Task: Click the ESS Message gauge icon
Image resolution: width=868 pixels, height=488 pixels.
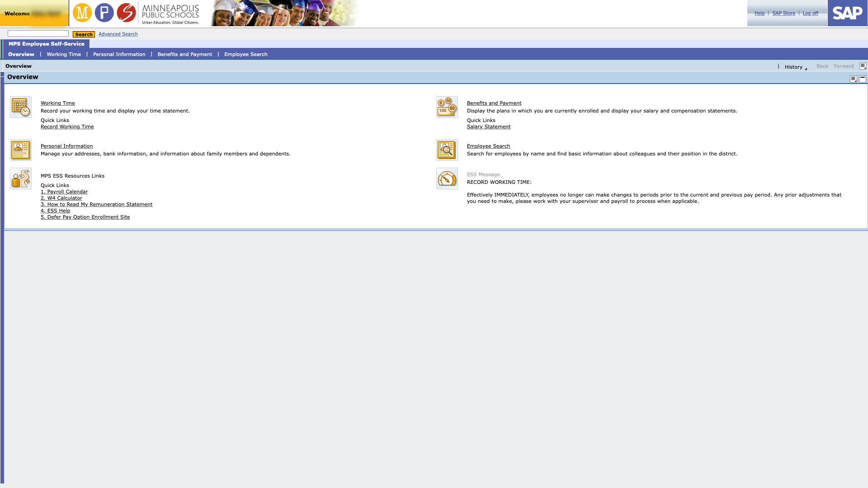Action: [447, 178]
